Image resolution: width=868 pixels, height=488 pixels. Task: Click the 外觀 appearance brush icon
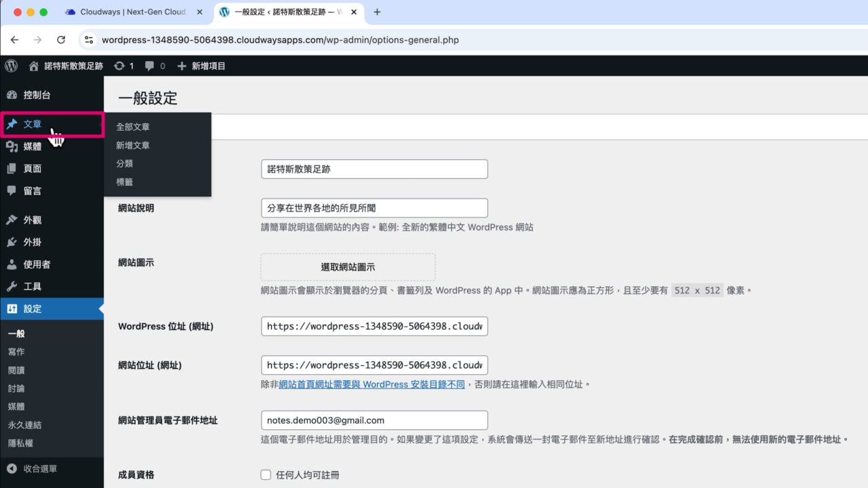pyautogui.click(x=12, y=220)
